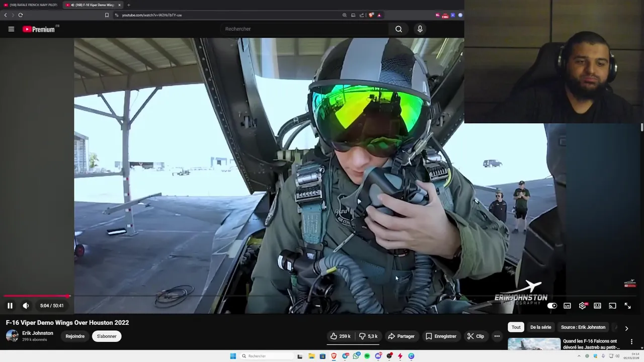Select the Tout filter chip
The height and width of the screenshot is (362, 644).
point(516,327)
